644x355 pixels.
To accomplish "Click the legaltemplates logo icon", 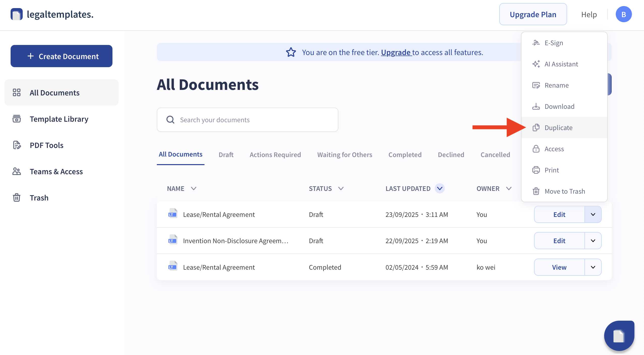I will [x=17, y=14].
